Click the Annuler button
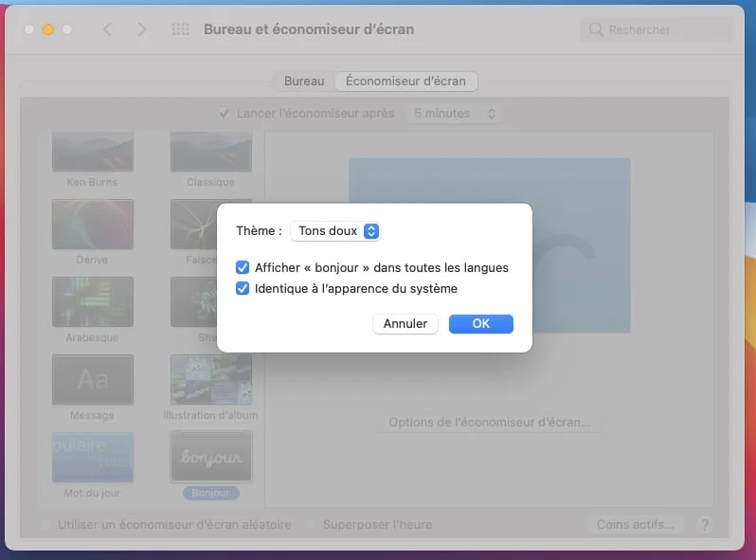756x560 pixels. (x=405, y=324)
